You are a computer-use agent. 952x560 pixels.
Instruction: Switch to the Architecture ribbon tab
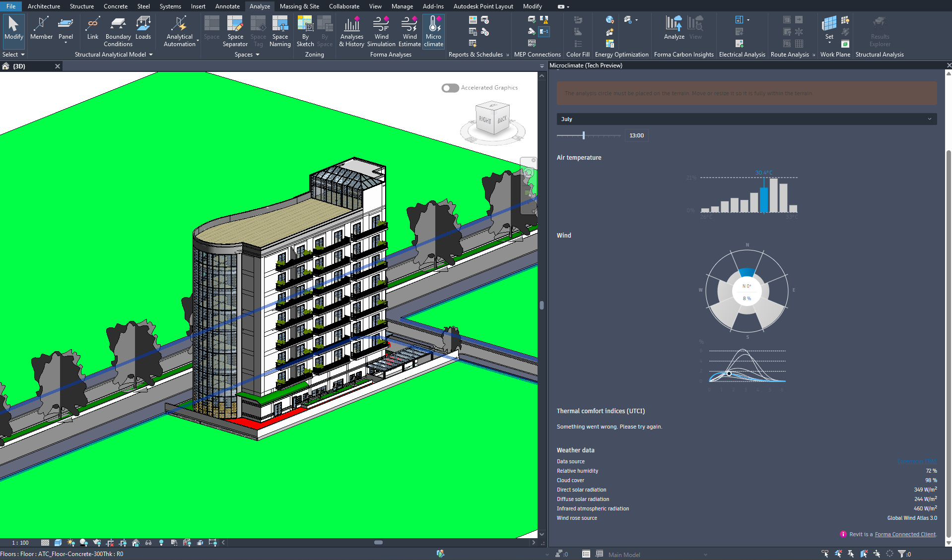pos(44,6)
